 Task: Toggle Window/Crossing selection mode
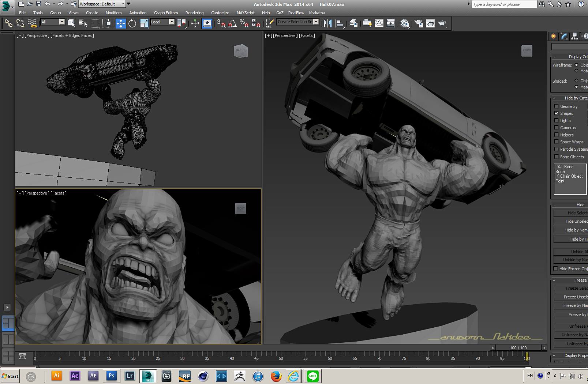(x=106, y=23)
